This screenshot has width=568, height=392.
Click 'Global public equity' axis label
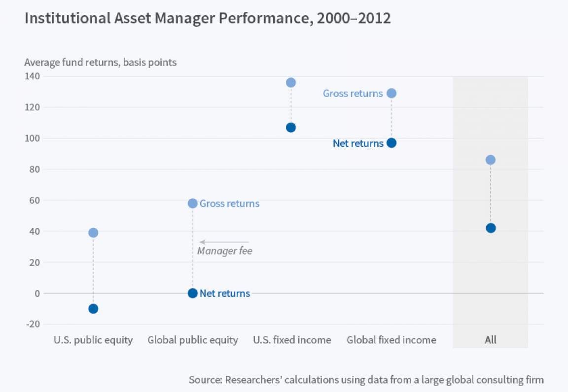(x=193, y=340)
